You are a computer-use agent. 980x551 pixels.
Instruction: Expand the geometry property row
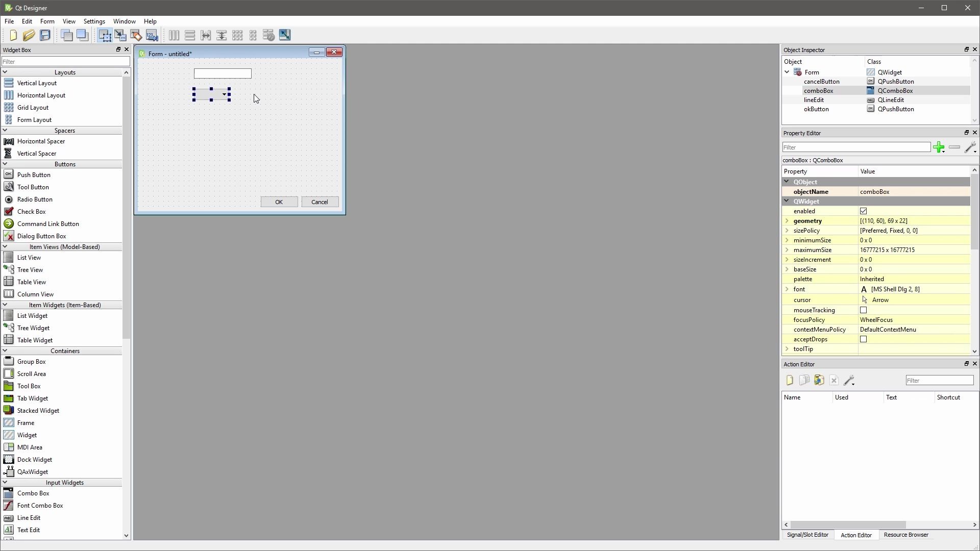point(787,221)
